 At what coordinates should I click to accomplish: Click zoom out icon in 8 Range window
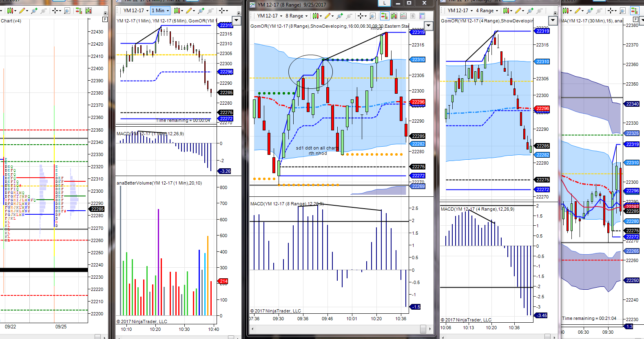click(349, 16)
